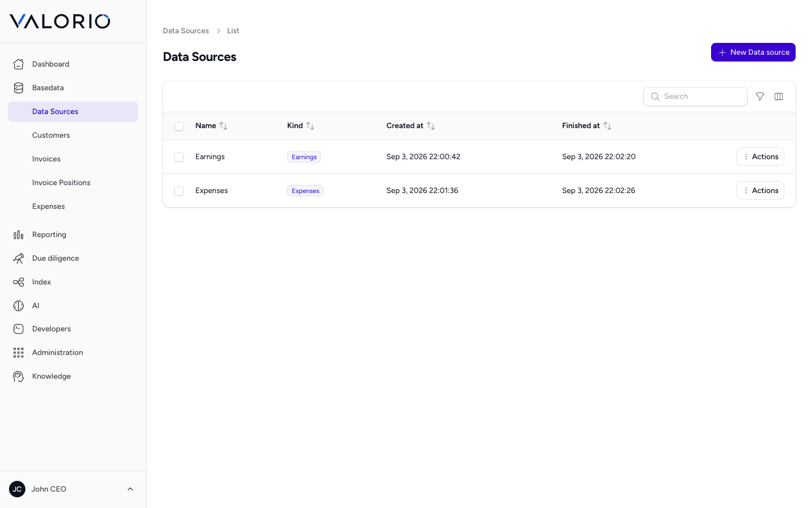
Task: Expand the John CEO user menu chevron
Action: tap(130, 489)
